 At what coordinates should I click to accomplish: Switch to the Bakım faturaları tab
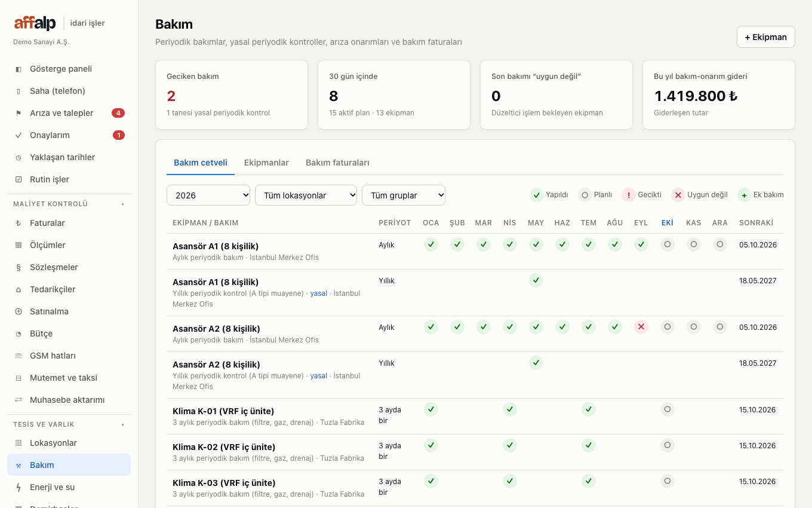(x=337, y=163)
